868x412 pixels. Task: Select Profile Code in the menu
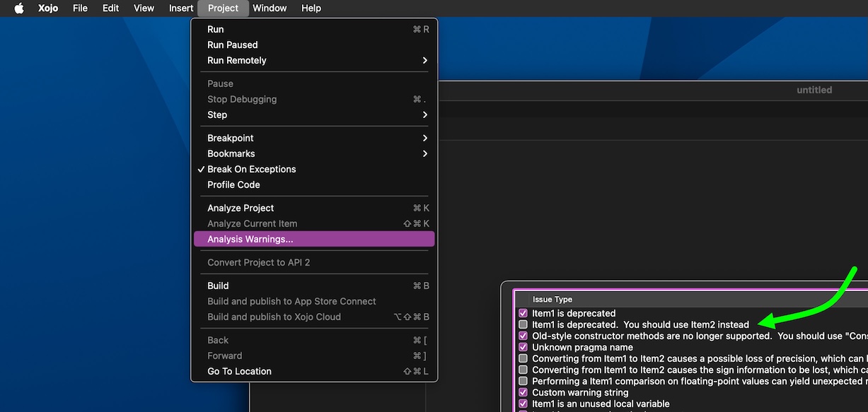tap(314, 184)
